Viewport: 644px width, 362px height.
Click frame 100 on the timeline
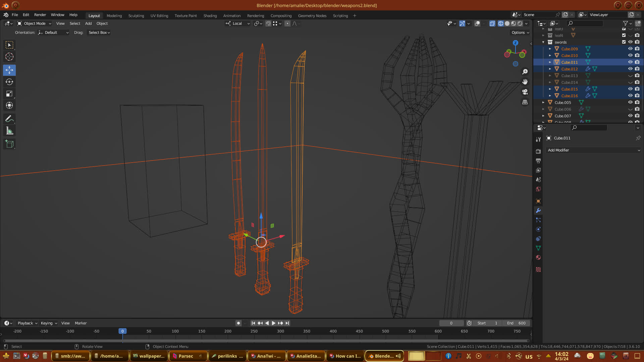(x=175, y=331)
